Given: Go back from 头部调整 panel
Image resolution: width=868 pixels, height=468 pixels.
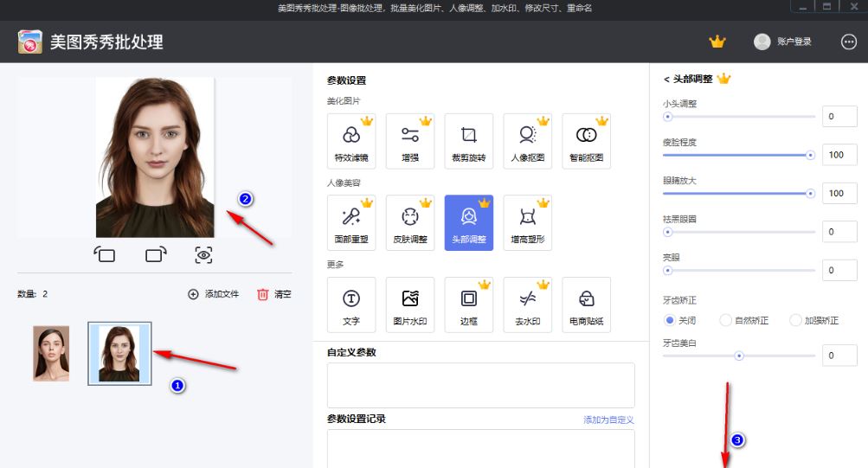Looking at the screenshot, I should pyautogui.click(x=666, y=79).
